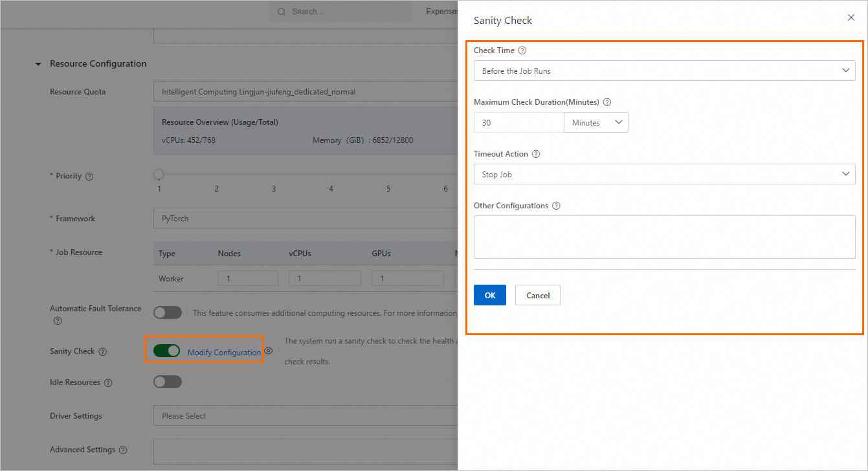
Task: Open the Timeout Action dropdown
Action: 664,174
